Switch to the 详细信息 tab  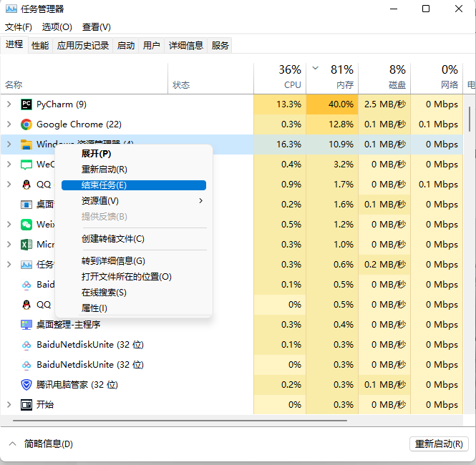[x=186, y=46]
